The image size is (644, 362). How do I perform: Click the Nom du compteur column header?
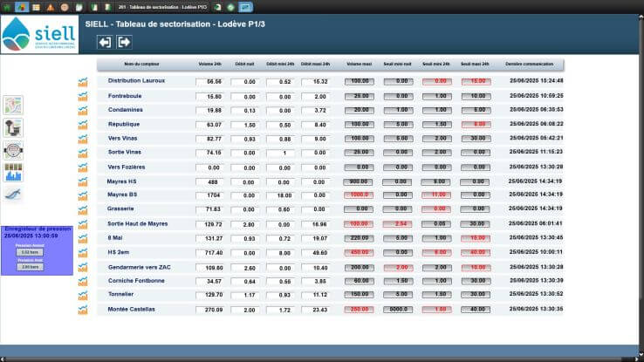[141, 65]
